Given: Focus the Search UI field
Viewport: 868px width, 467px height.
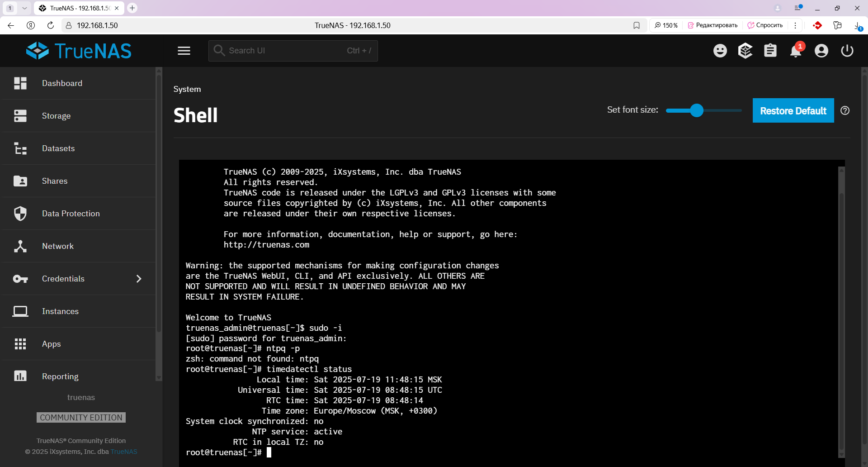Looking at the screenshot, I should click(x=293, y=51).
